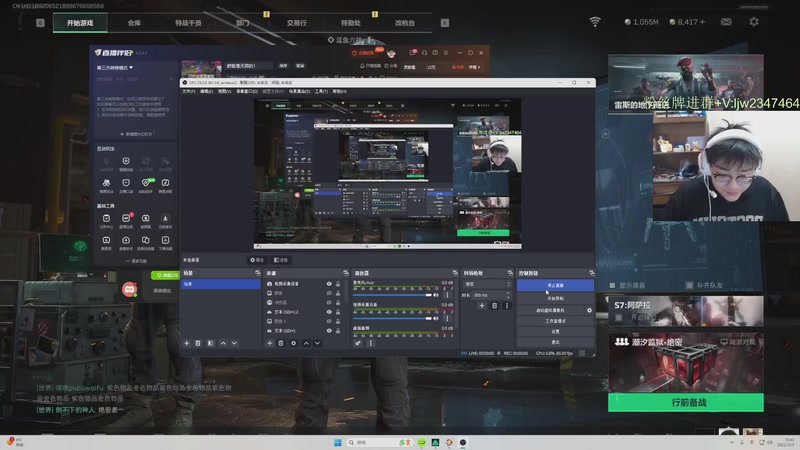Open message icon with red badge in 直播伴侣
Screen dimensions: 800x450
point(412,53)
